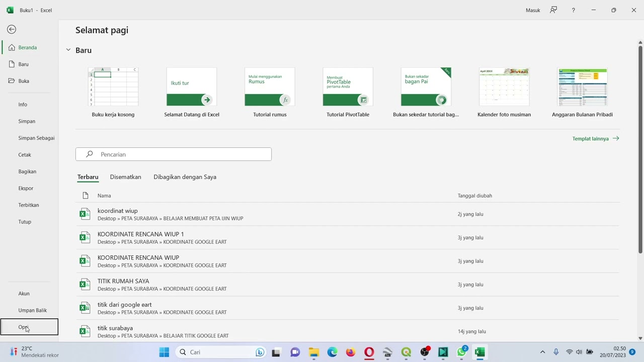Screen dimensions: 644x362
Task: Open titik dari google eart file
Action: [x=347, y=308]
